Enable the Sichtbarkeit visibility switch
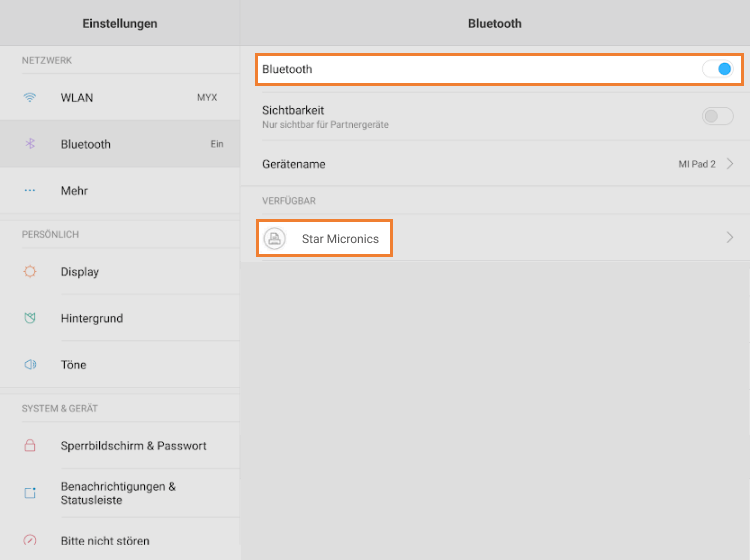This screenshot has height=560, width=750. [717, 116]
